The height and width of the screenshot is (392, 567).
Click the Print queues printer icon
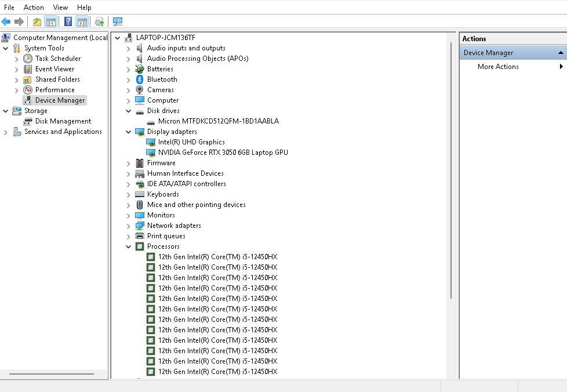coord(140,236)
